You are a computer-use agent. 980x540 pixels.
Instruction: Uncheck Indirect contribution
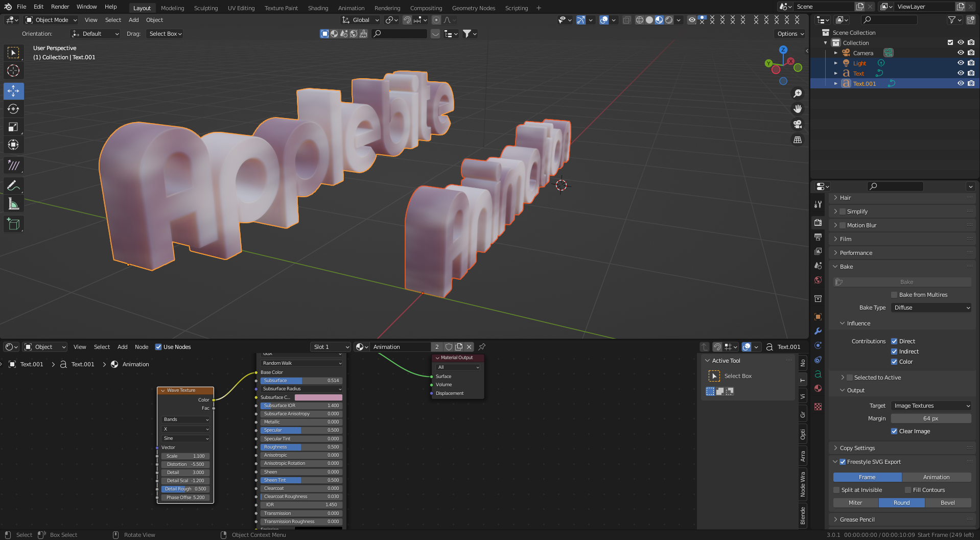(894, 351)
